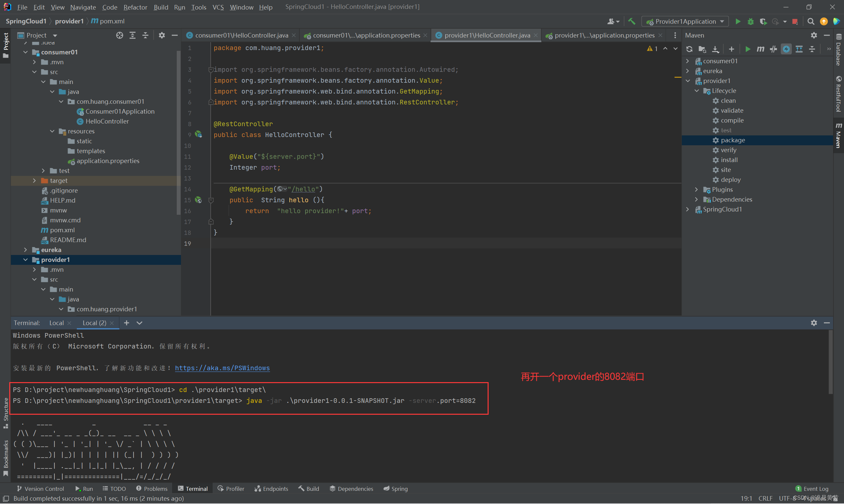
Task: Toggle the Bookmarks tool window
Action: click(x=5, y=458)
